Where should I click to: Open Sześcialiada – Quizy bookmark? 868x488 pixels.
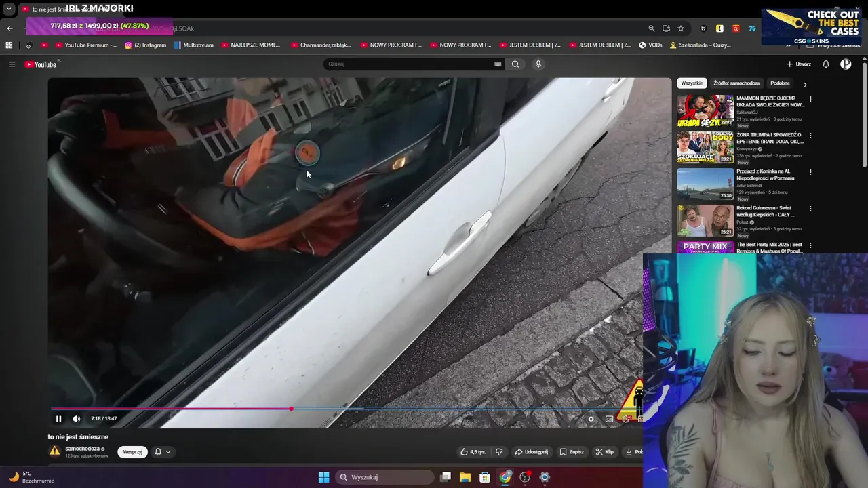coord(700,45)
